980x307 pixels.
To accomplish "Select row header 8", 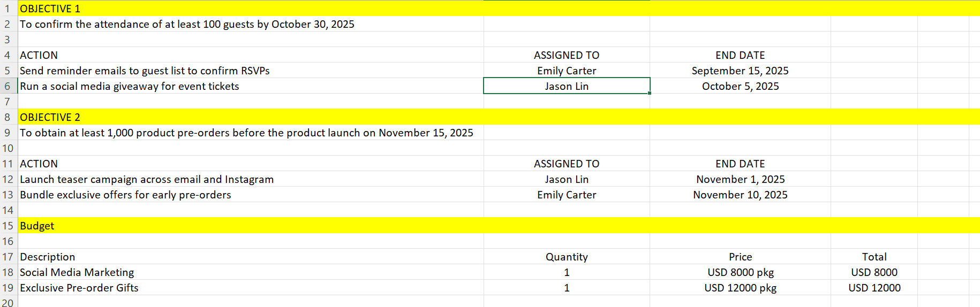I will (7, 117).
